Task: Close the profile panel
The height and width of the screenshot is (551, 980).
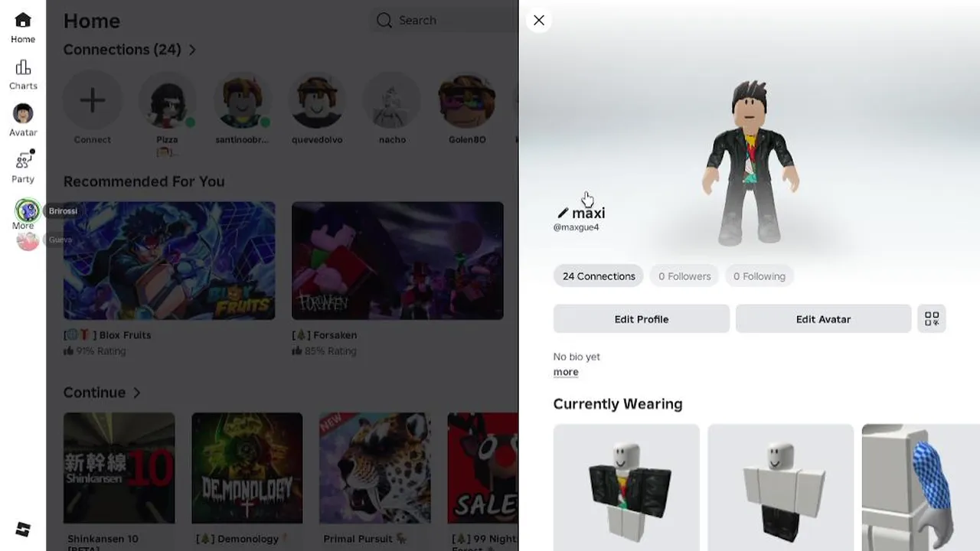Action: (x=539, y=21)
